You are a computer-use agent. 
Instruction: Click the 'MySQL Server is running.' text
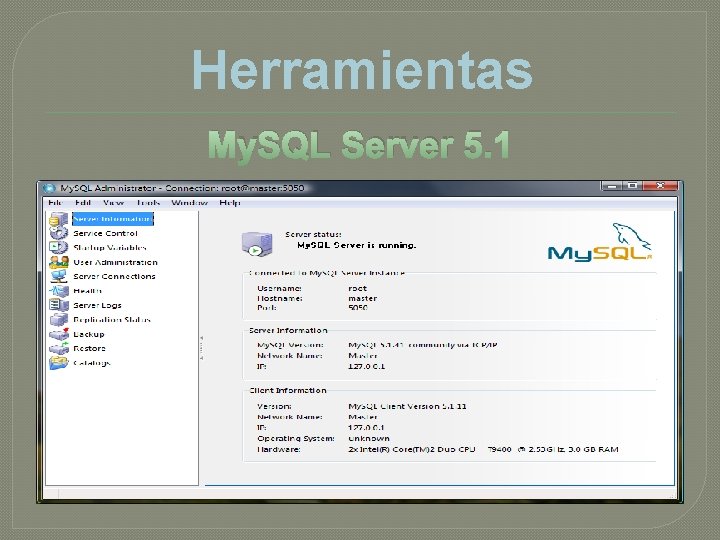pyautogui.click(x=356, y=245)
